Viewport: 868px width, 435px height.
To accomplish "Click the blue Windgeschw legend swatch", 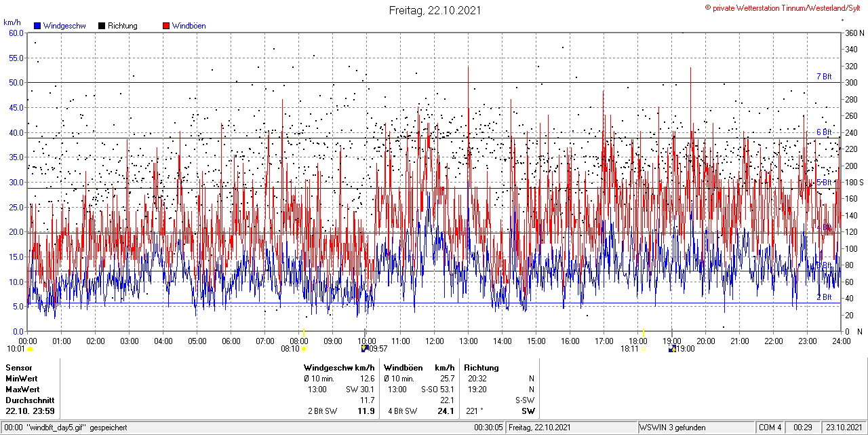I will (x=37, y=26).
